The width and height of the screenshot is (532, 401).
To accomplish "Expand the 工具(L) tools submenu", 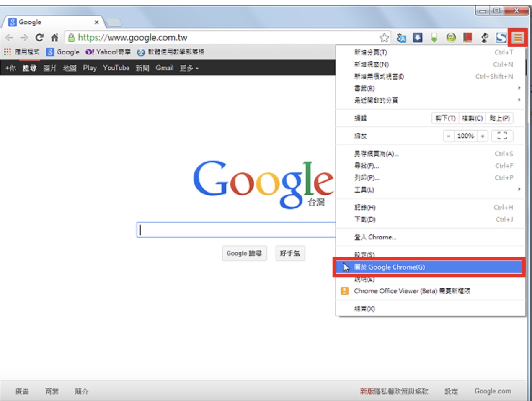I will (x=431, y=190).
